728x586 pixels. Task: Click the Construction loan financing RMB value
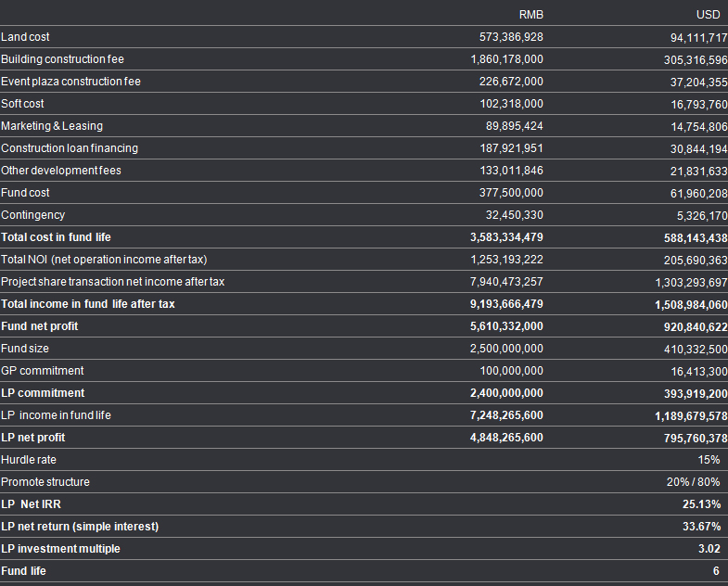point(507,148)
